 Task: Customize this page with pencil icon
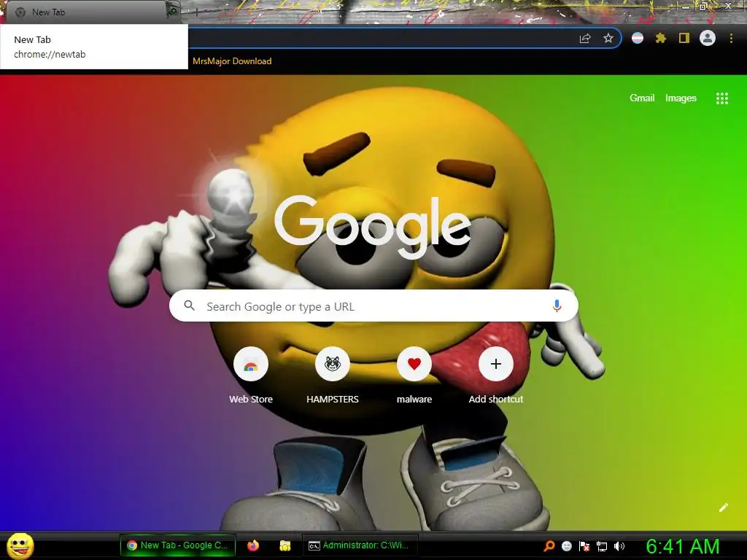click(723, 507)
